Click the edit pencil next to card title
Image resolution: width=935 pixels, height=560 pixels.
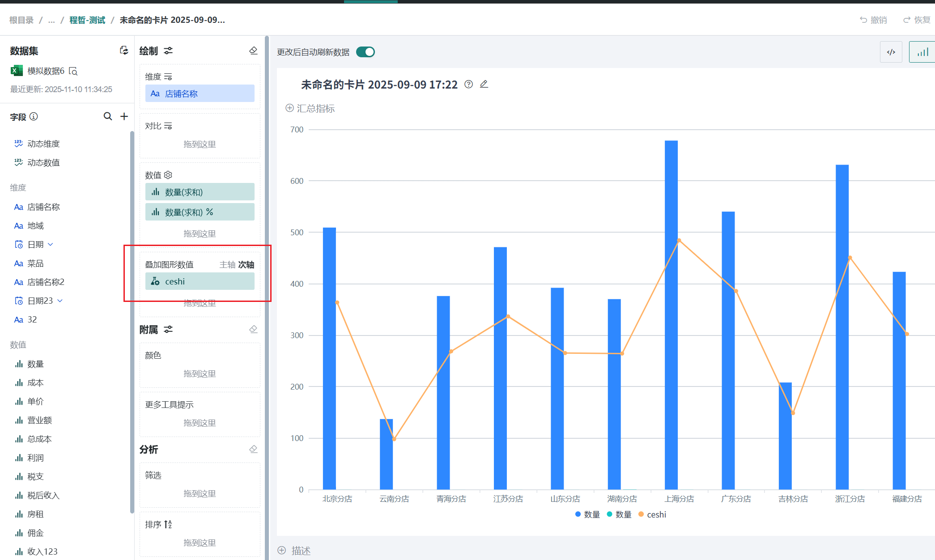coord(484,84)
